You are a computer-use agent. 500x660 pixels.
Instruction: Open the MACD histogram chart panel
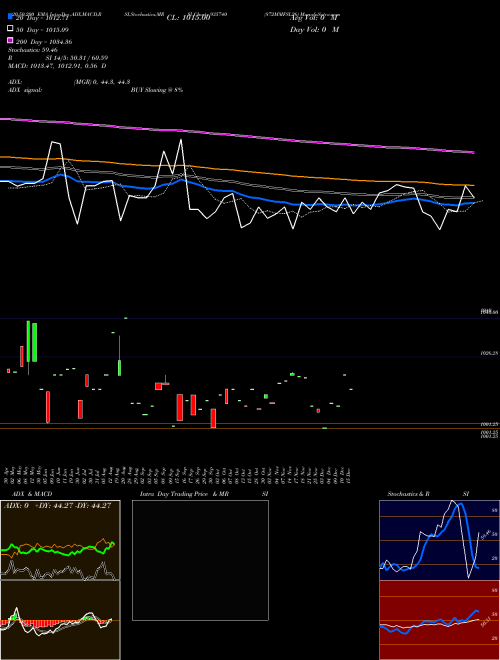pyautogui.click(x=60, y=620)
